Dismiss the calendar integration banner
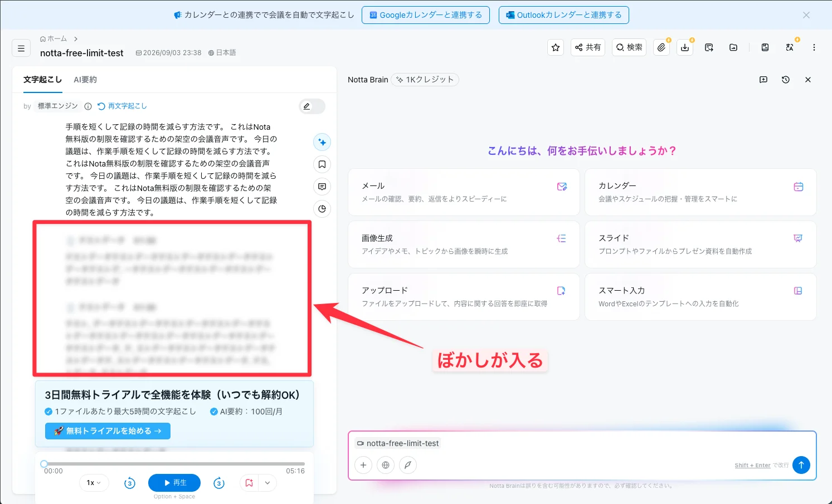The height and width of the screenshot is (504, 832). click(x=806, y=15)
